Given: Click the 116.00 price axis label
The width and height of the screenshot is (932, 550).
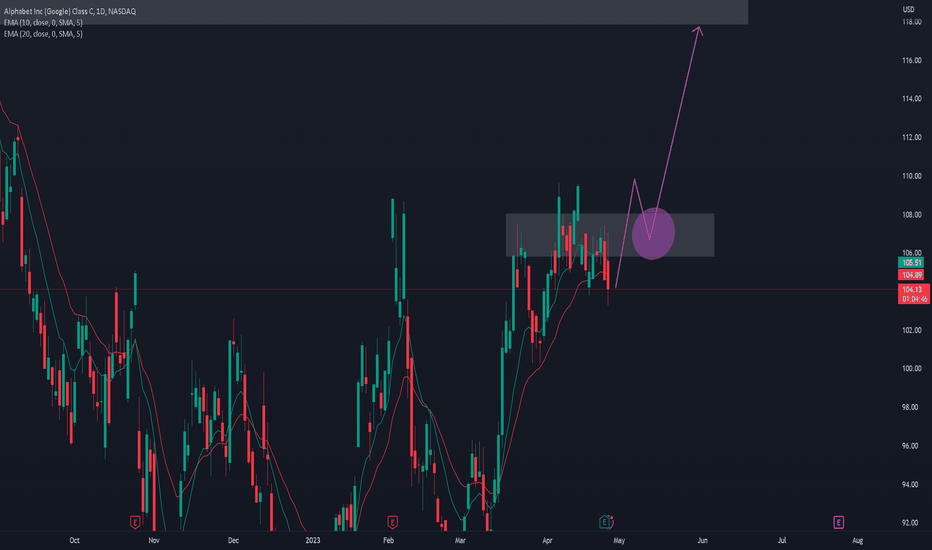Looking at the screenshot, I should pos(912,60).
